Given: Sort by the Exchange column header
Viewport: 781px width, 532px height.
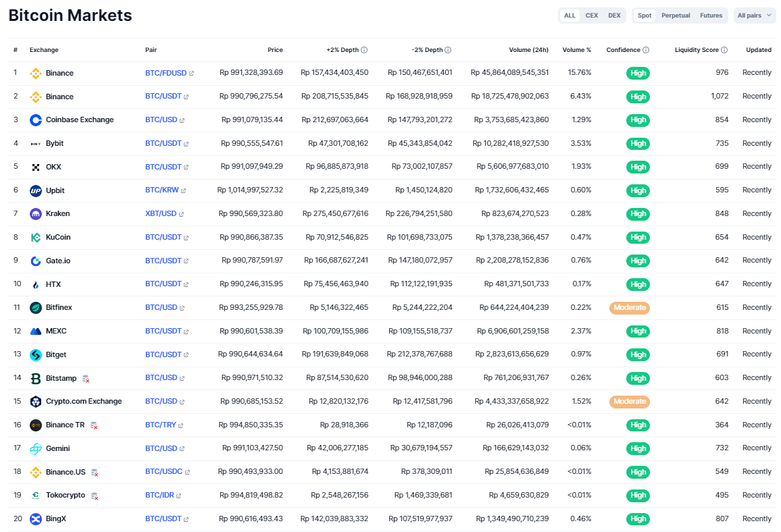Looking at the screenshot, I should click(x=44, y=50).
